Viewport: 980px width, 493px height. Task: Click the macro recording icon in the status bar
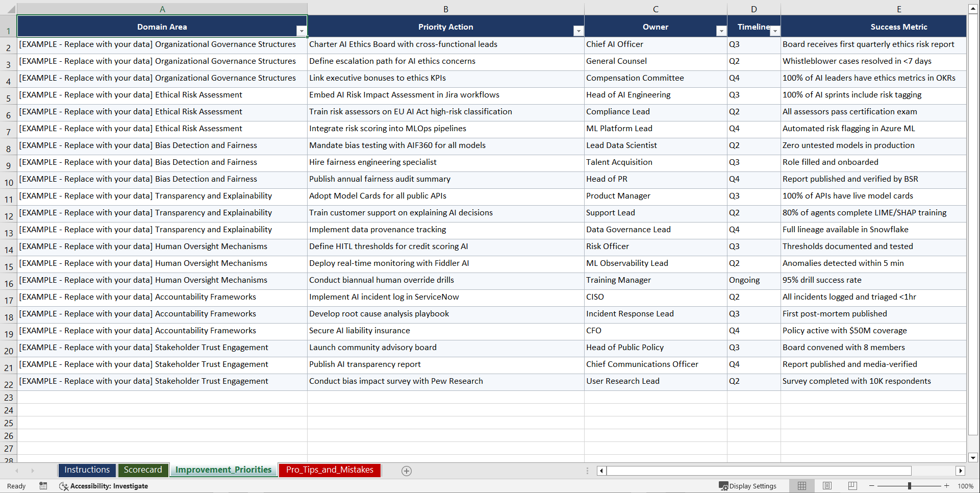coord(43,486)
